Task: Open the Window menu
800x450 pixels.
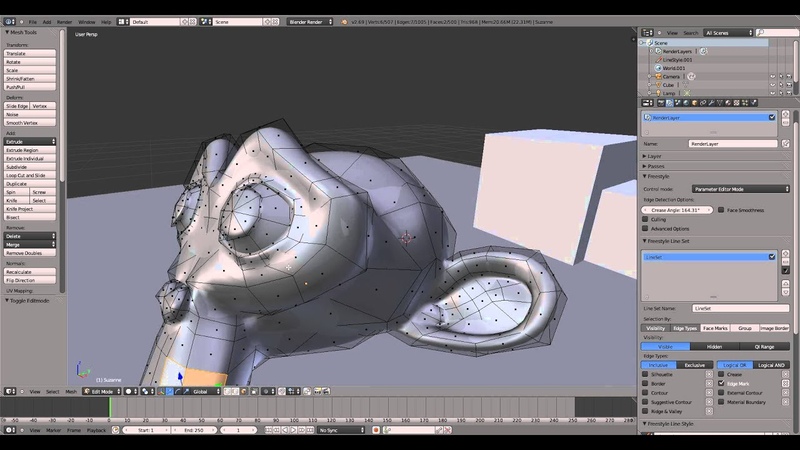Action: pyautogui.click(x=86, y=22)
